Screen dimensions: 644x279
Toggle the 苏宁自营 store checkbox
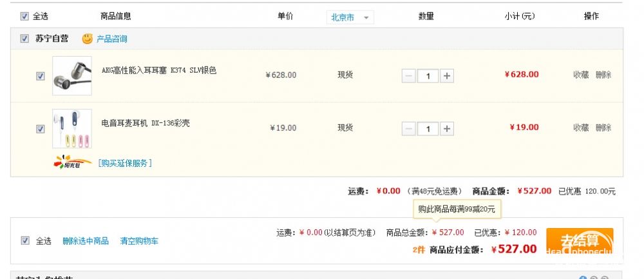point(24,39)
